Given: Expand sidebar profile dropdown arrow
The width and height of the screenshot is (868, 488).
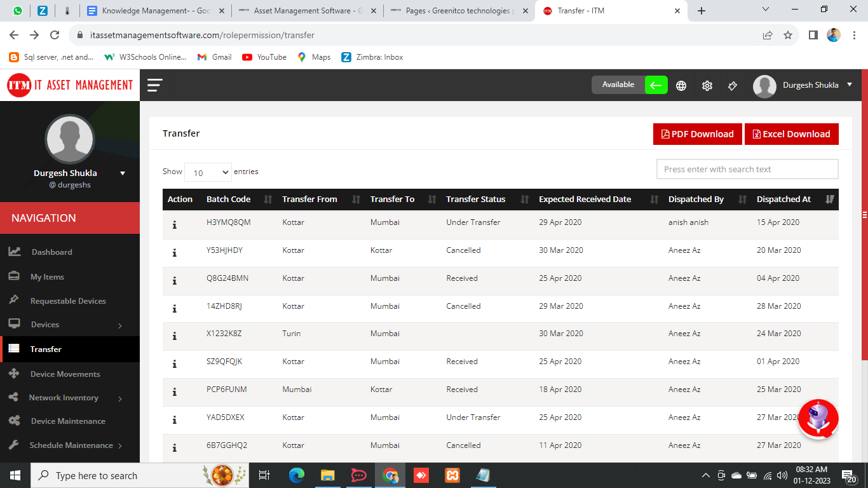Looking at the screenshot, I should (123, 173).
